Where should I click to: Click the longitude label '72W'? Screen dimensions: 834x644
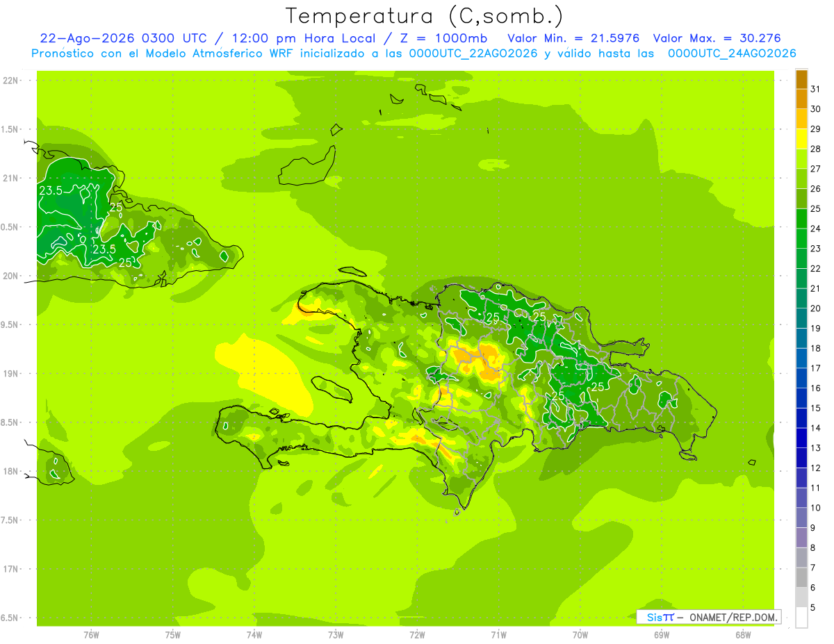tap(417, 635)
